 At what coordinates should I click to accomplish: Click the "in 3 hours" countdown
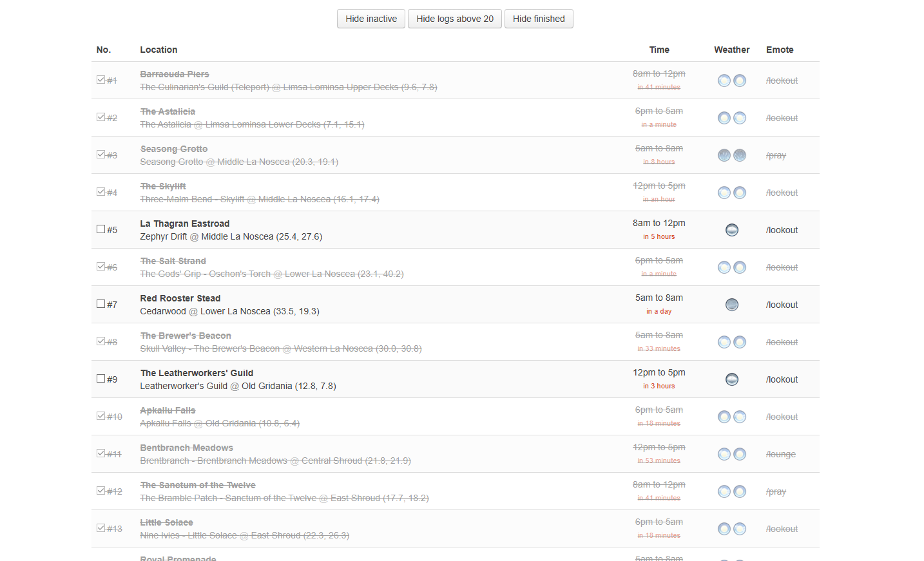click(x=659, y=386)
